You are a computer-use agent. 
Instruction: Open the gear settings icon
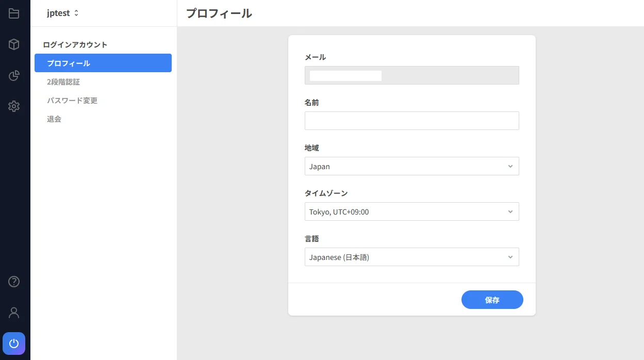14,106
